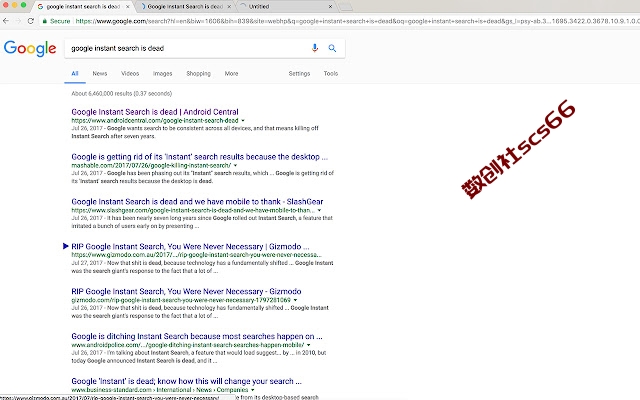Select the All results tab
The image size is (640, 400).
point(75,73)
